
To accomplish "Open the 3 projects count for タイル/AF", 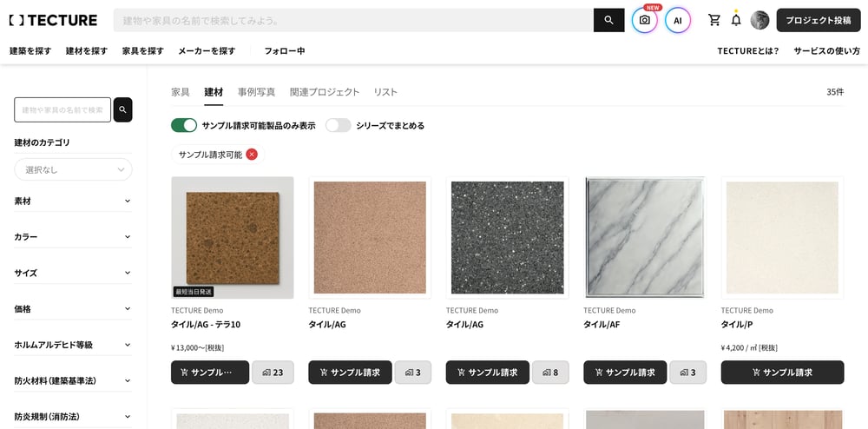I will [x=688, y=373].
